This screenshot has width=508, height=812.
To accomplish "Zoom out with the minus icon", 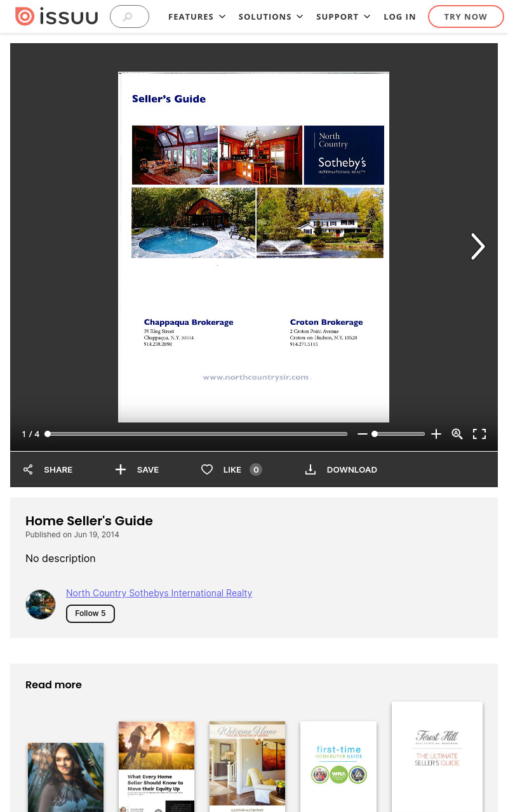I will (x=363, y=434).
